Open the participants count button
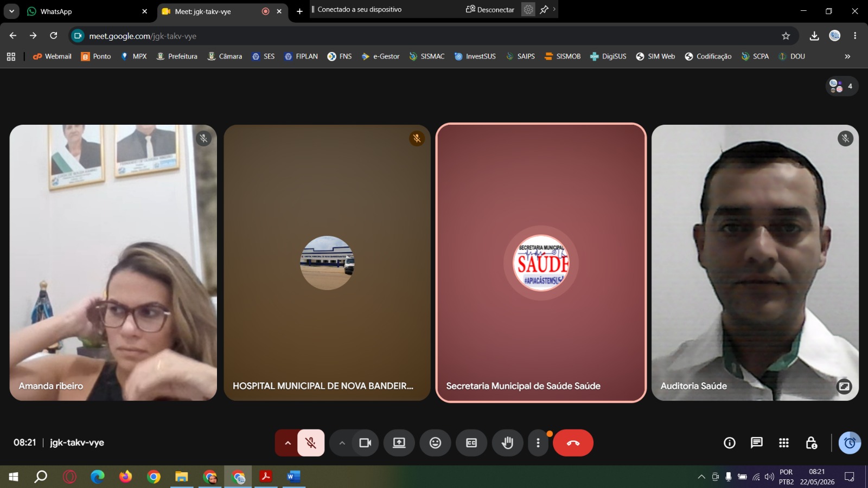Screen dimensions: 868x488 tap(841, 86)
